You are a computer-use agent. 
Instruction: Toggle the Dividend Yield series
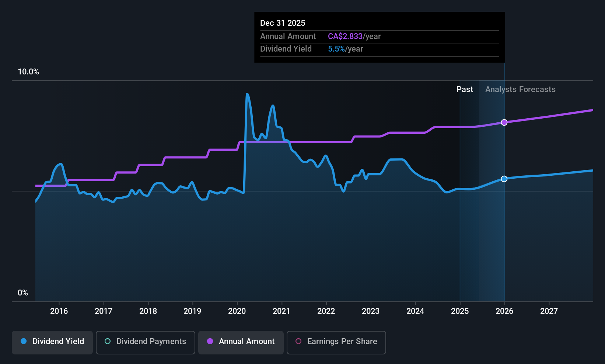52,343
